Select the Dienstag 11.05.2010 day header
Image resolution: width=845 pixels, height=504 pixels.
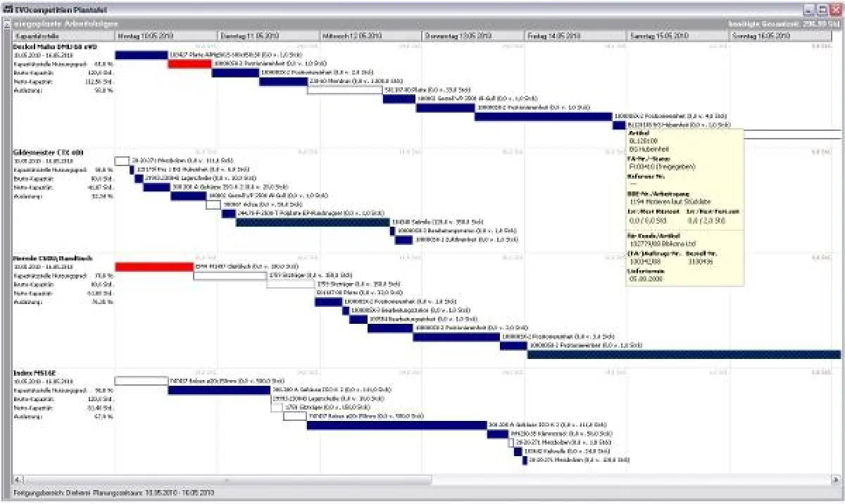coord(269,34)
